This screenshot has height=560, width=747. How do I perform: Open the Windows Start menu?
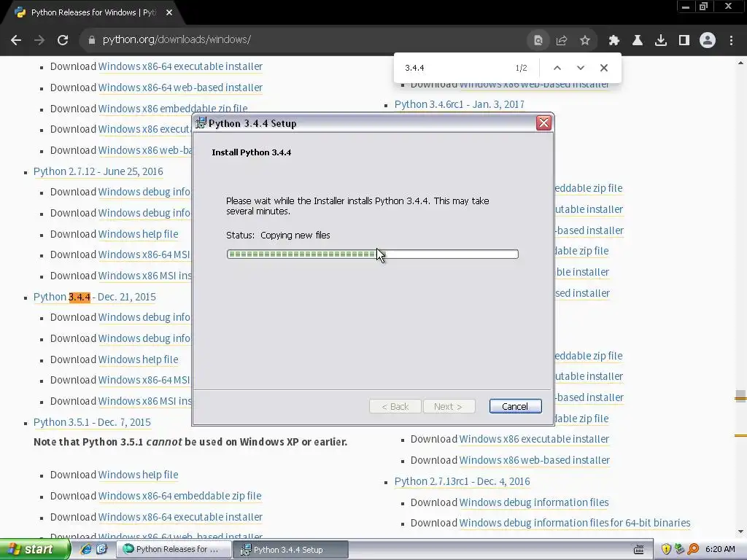(x=34, y=550)
